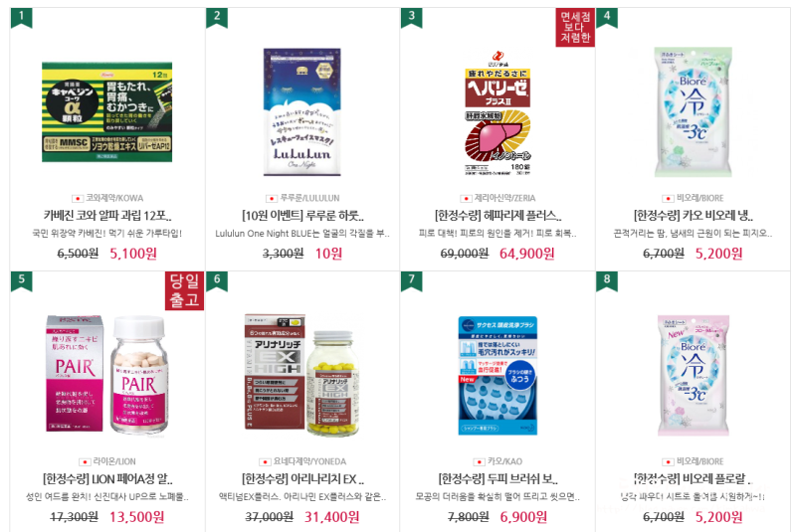
Task: Open the 요네다제약/YONEDA brand link
Action: (x=309, y=461)
